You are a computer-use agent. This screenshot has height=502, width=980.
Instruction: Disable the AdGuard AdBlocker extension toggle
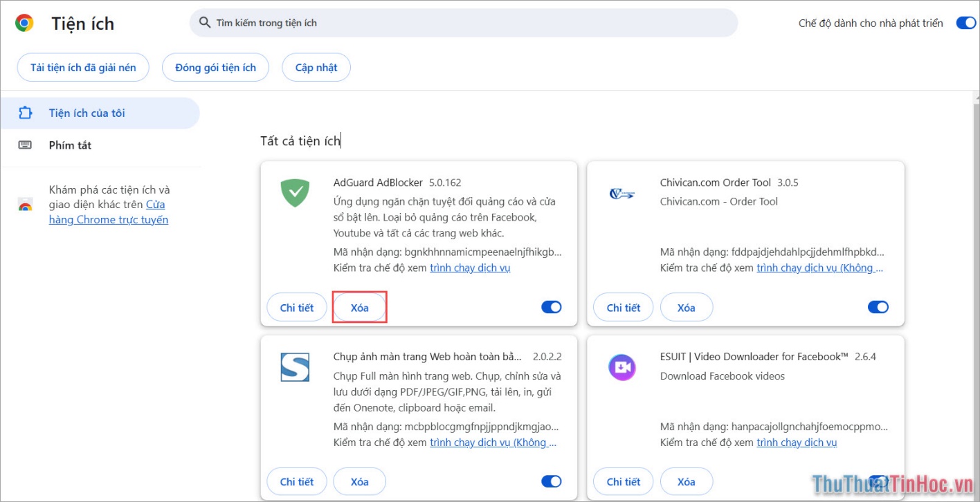tap(551, 307)
